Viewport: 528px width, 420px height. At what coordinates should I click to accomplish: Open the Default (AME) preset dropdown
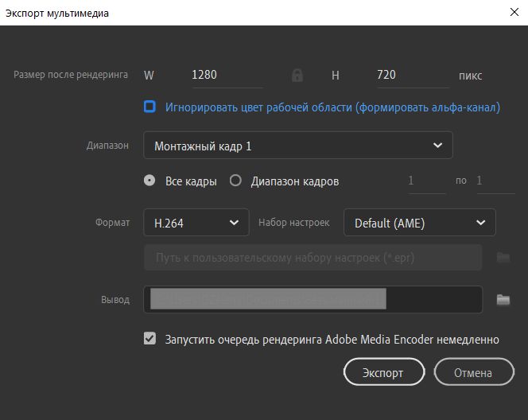pos(419,223)
